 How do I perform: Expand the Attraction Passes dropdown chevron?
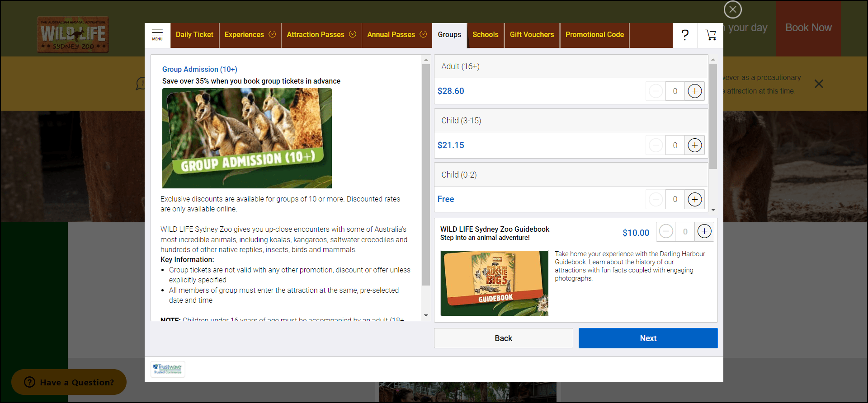[353, 34]
